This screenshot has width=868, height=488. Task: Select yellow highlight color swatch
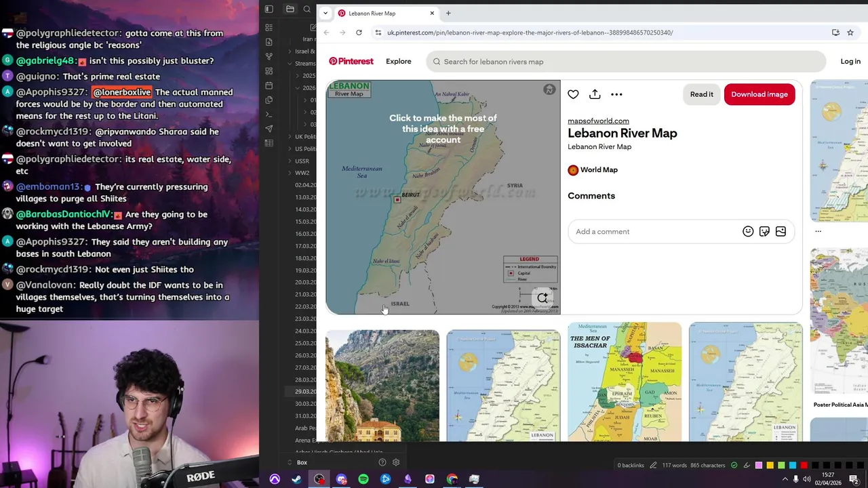(770, 465)
